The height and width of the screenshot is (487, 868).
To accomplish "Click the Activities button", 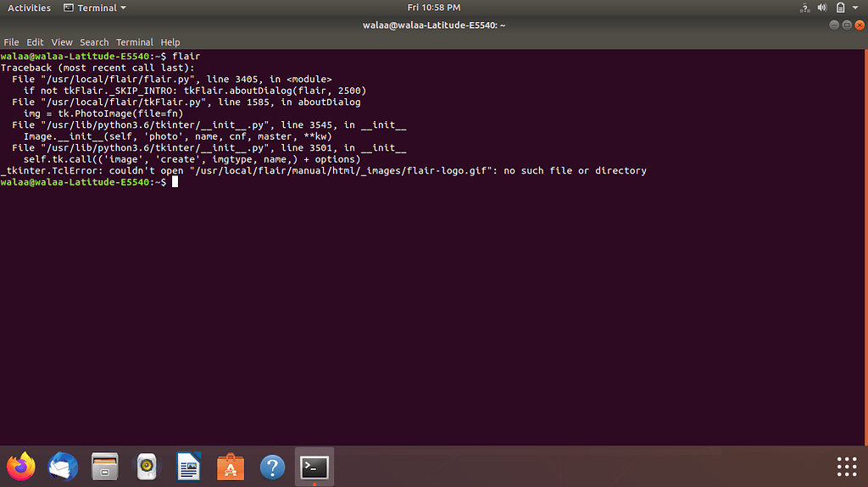I will click(29, 8).
